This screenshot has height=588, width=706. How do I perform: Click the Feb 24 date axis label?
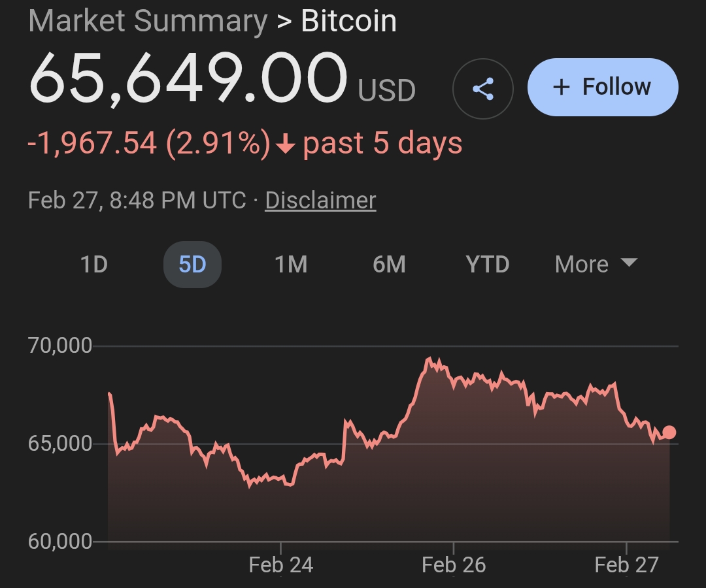pyautogui.click(x=281, y=564)
